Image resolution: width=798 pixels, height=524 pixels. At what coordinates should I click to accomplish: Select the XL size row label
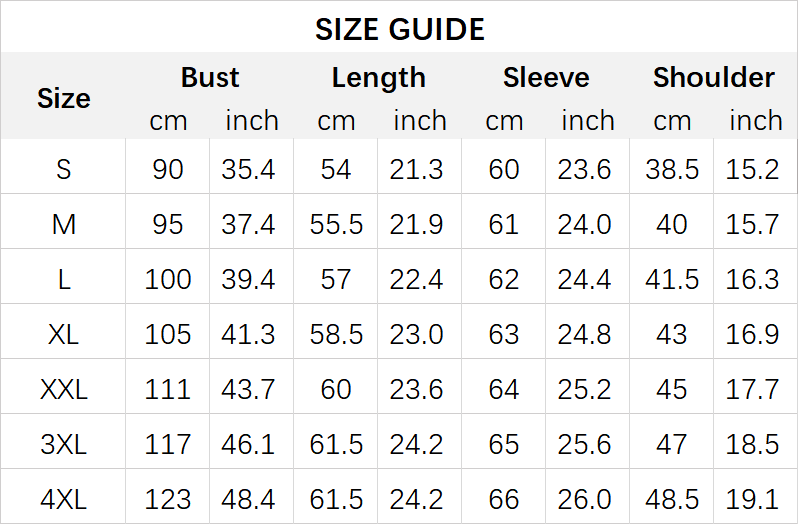[x=63, y=334]
